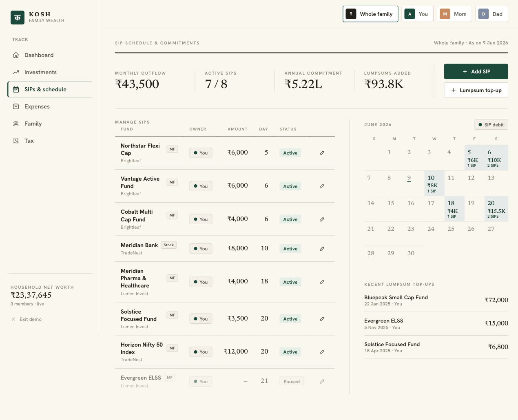Click the Exit demo X icon

click(x=13, y=319)
